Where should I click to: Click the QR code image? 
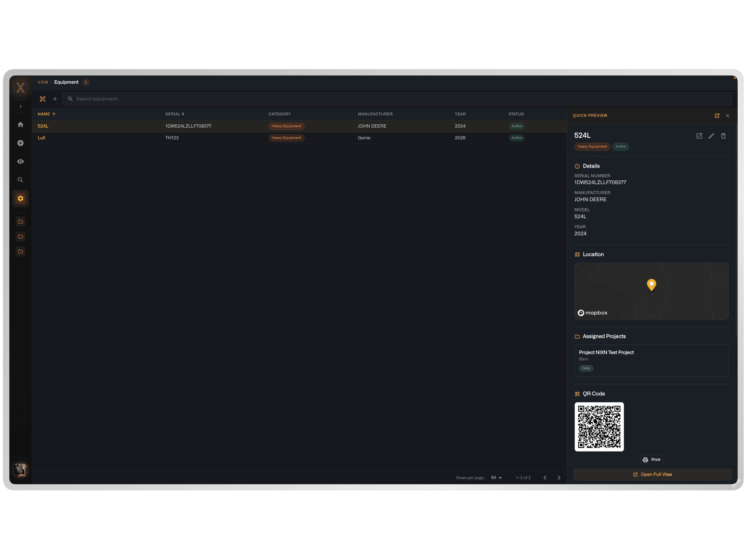(599, 427)
